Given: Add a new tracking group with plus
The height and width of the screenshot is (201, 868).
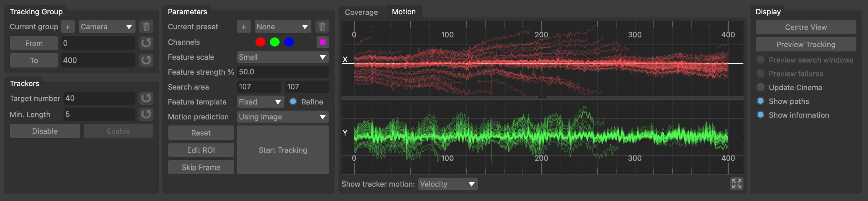Looking at the screenshot, I should 68,27.
